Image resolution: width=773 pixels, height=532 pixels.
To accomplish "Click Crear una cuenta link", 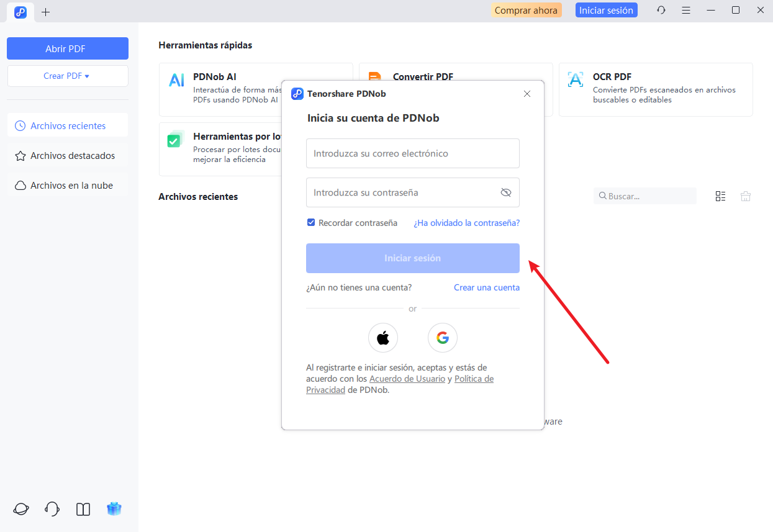I will coord(487,287).
